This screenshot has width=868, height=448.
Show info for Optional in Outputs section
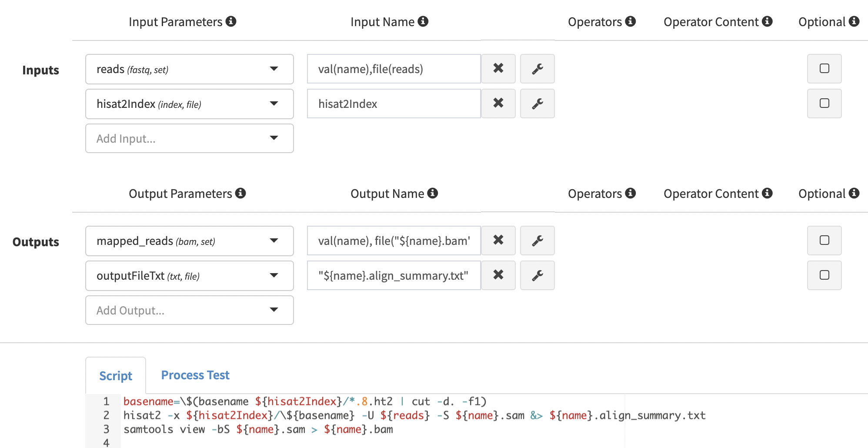[854, 193]
